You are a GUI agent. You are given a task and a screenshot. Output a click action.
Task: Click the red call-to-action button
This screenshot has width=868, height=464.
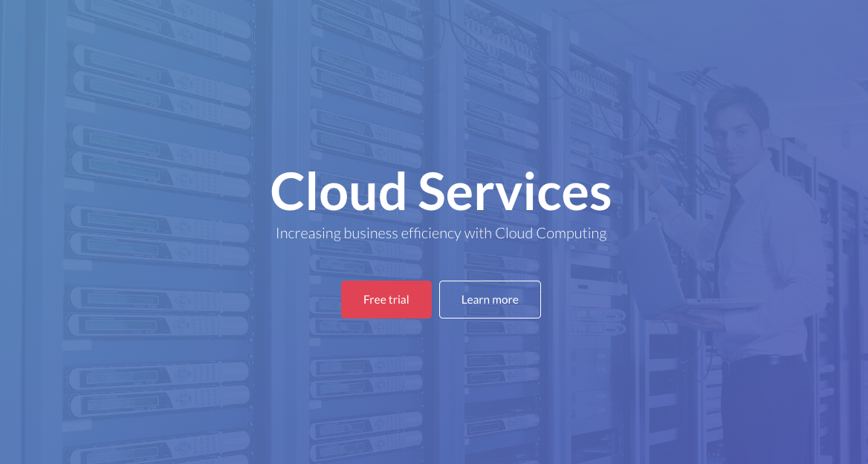[x=386, y=299]
